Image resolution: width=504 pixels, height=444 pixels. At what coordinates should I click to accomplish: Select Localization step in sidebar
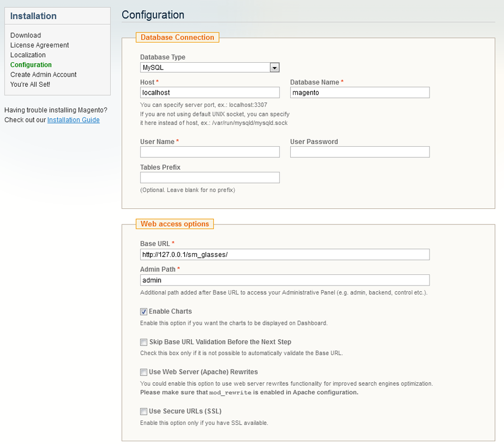tap(28, 55)
